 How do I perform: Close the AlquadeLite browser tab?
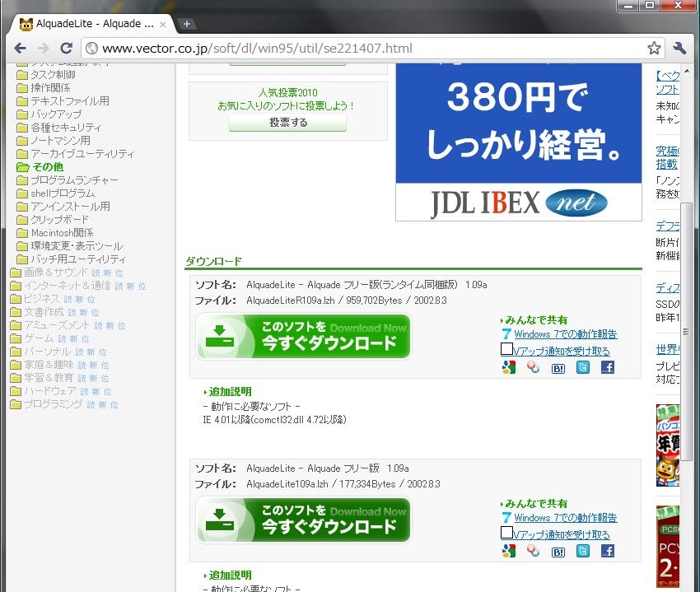(163, 25)
